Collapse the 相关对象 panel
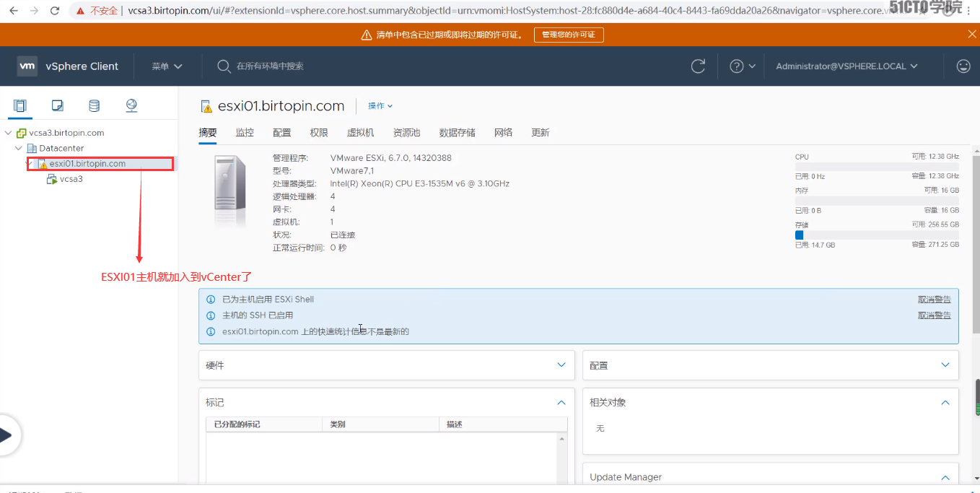 point(945,402)
